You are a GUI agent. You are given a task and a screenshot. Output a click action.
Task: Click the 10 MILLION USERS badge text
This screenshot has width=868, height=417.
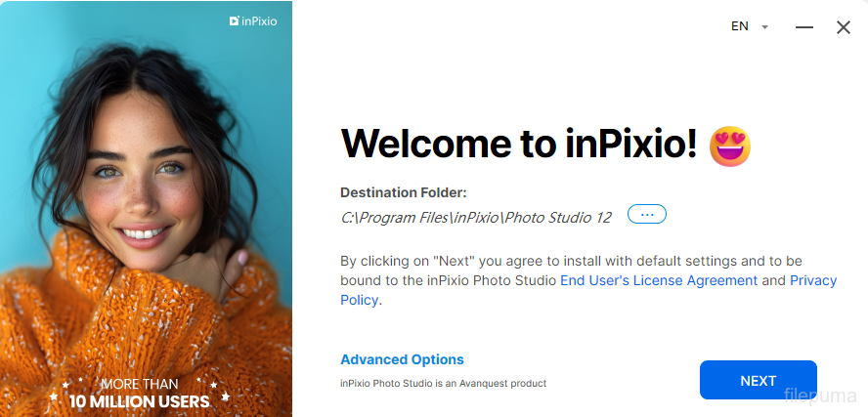click(139, 400)
